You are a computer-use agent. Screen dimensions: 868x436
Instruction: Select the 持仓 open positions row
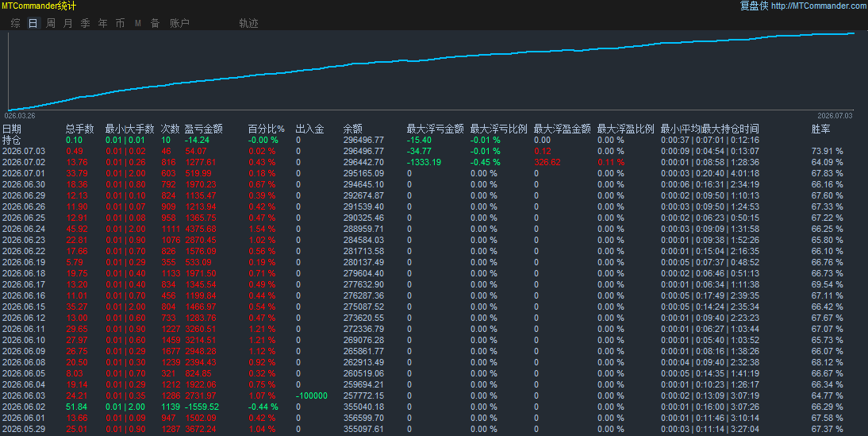[x=434, y=140]
